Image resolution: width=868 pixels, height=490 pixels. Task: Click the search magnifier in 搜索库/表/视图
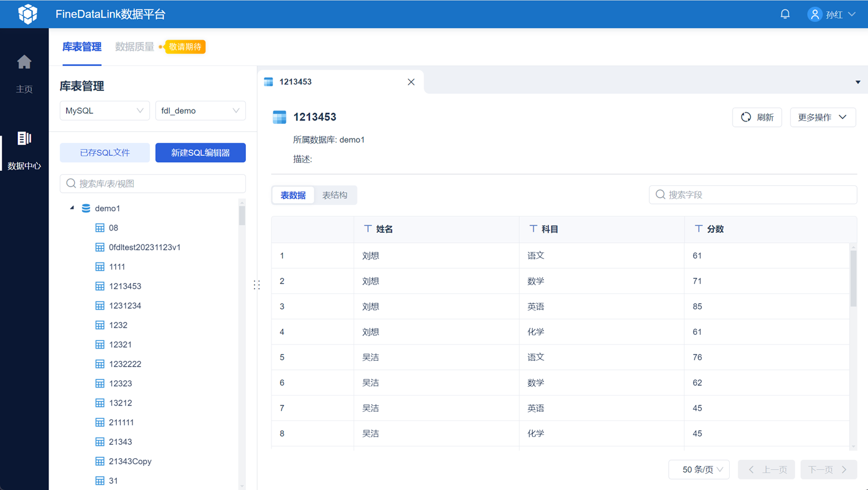(x=71, y=184)
